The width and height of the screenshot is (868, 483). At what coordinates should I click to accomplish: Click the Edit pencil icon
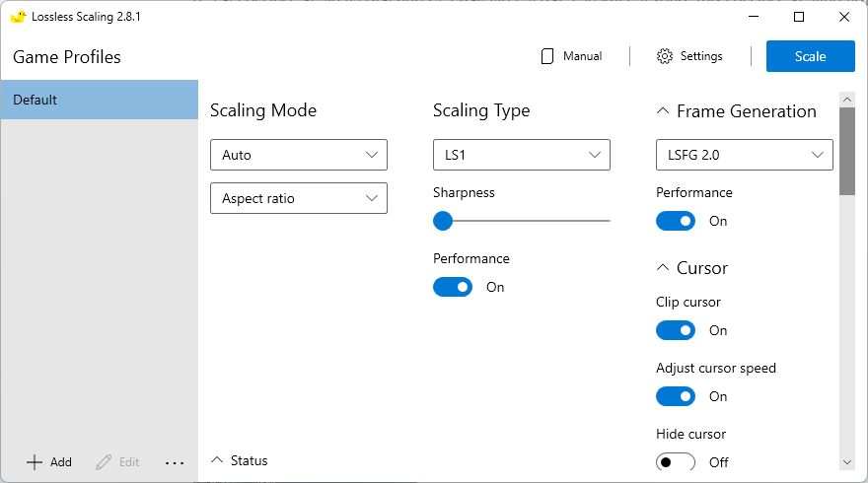[104, 461]
